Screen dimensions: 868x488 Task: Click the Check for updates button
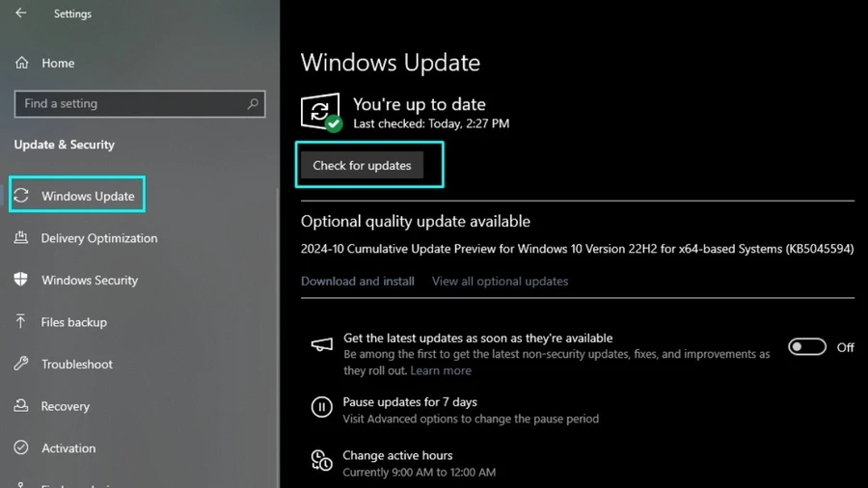[x=362, y=166]
